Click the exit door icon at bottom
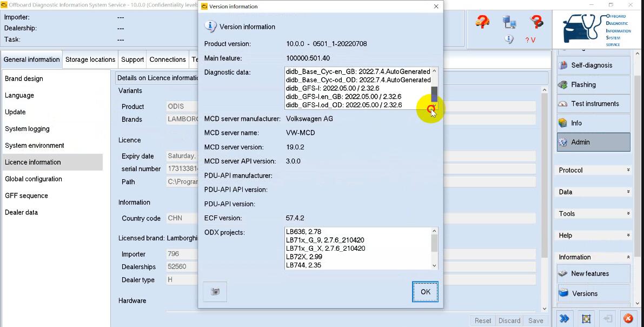 coord(608,318)
